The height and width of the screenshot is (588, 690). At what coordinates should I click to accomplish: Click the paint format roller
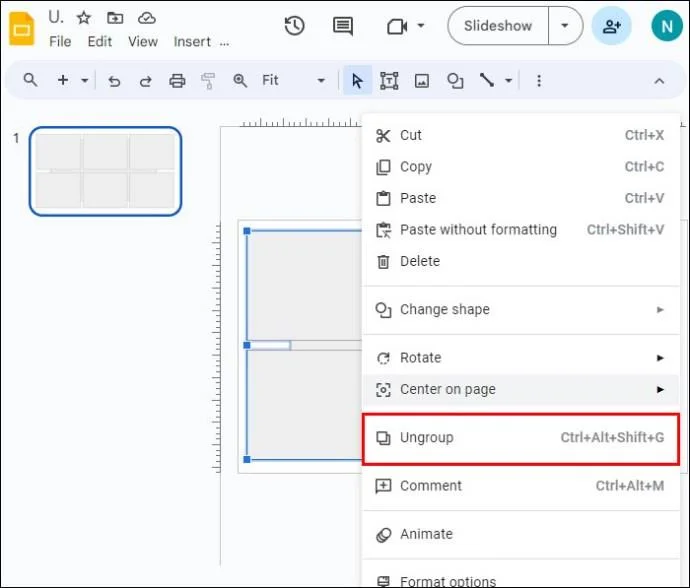[208, 81]
